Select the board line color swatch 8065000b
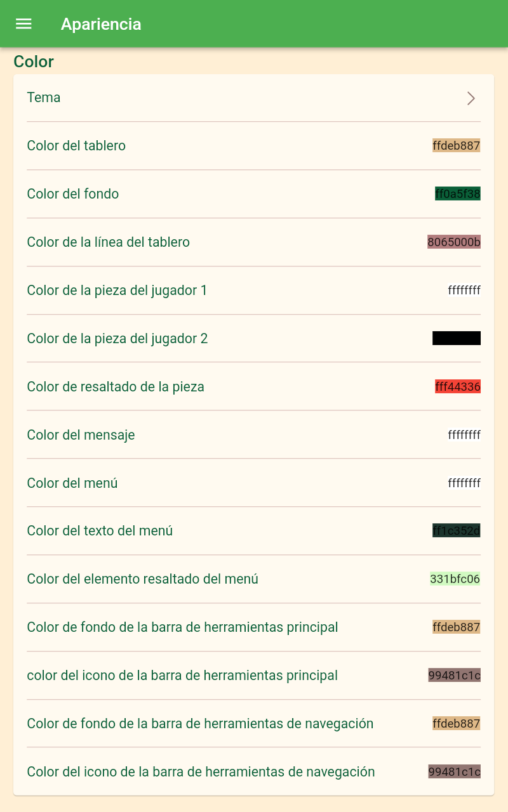 pyautogui.click(x=453, y=242)
